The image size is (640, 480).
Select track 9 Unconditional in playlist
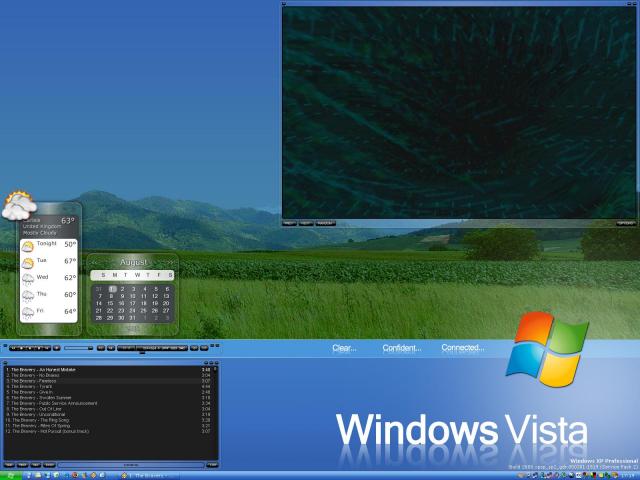[x=108, y=414]
